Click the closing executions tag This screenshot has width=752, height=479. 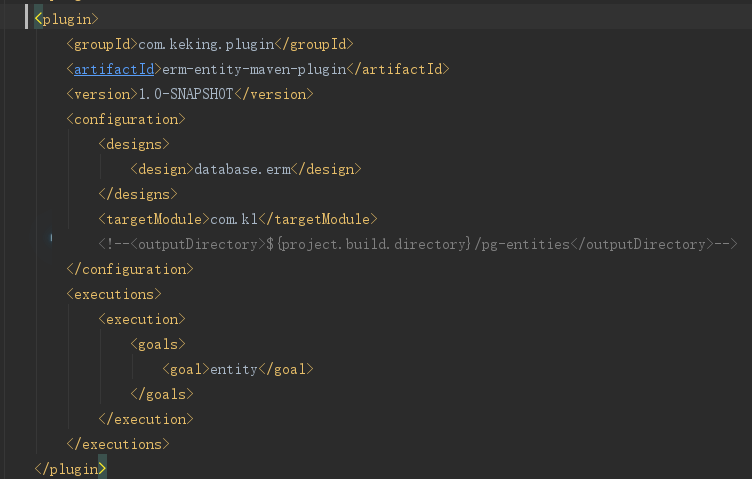[118, 444]
